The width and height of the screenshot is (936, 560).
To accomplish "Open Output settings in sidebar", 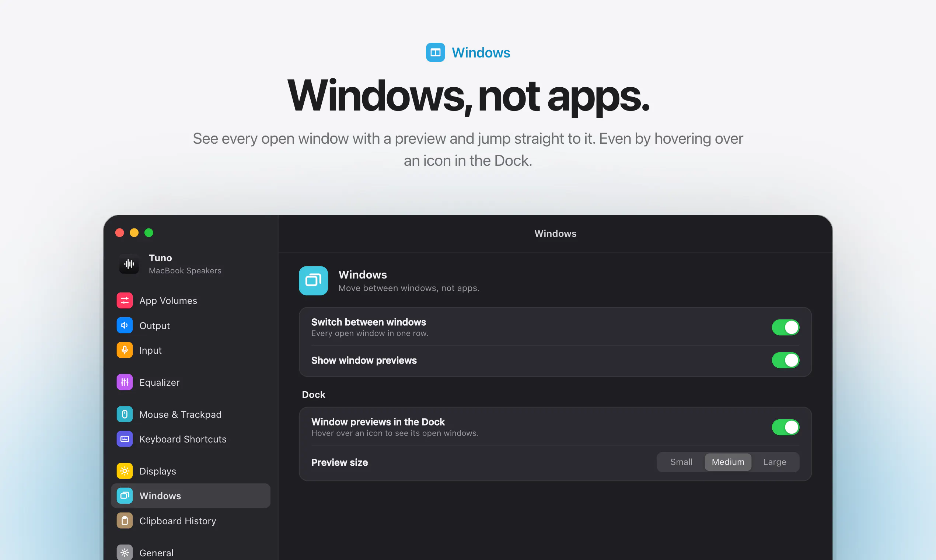I will (191, 325).
